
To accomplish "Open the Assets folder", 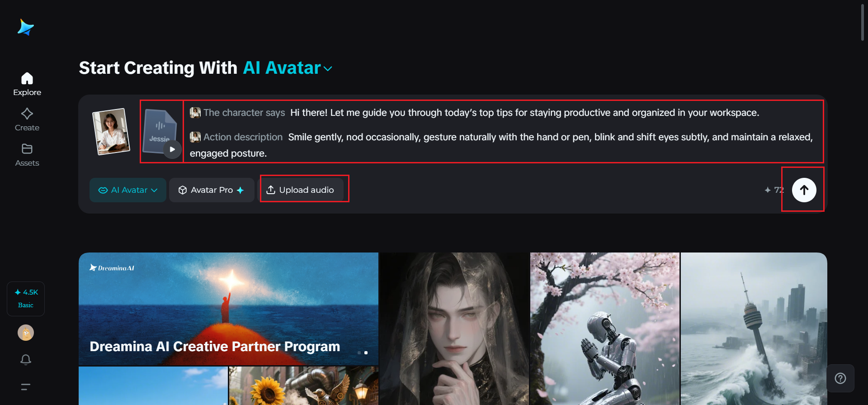I will (x=27, y=155).
